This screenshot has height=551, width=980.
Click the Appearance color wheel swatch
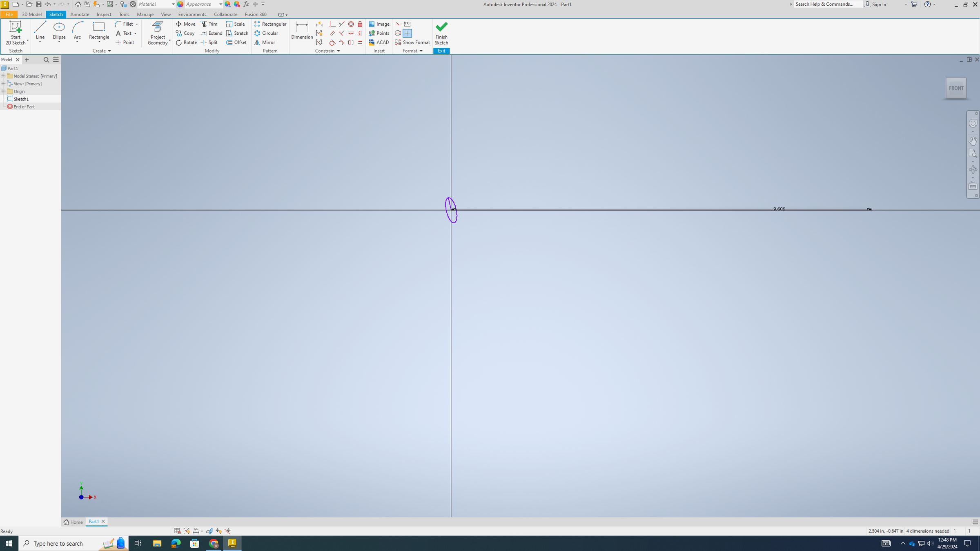(180, 4)
